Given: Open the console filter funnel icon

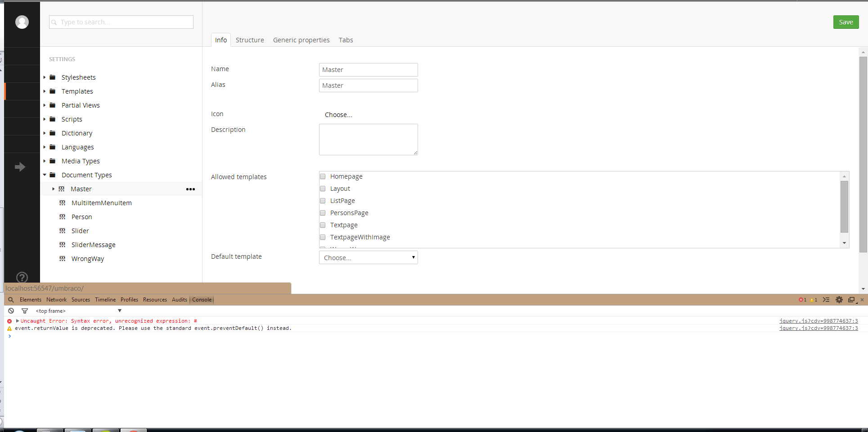Looking at the screenshot, I should tap(25, 311).
